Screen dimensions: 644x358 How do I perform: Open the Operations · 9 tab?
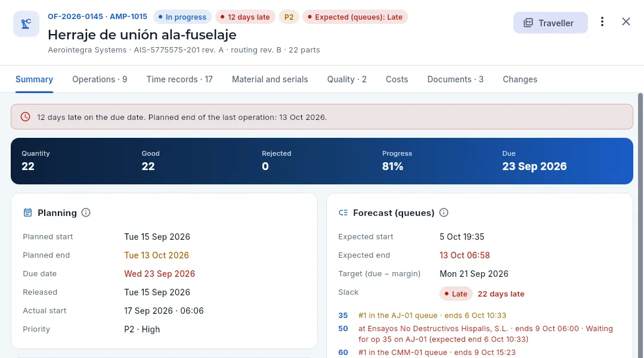pos(100,79)
